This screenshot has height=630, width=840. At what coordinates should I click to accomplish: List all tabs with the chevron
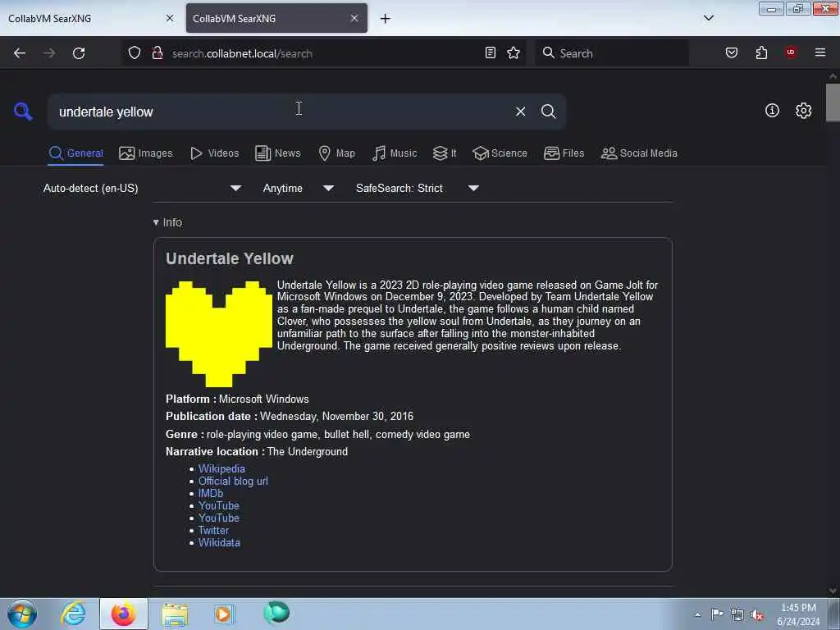708,18
